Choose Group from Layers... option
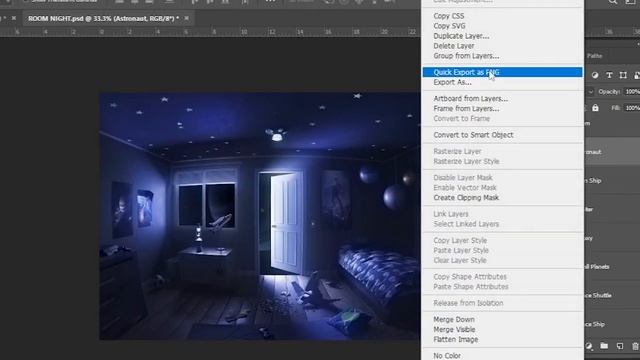The image size is (640, 360). 466,56
